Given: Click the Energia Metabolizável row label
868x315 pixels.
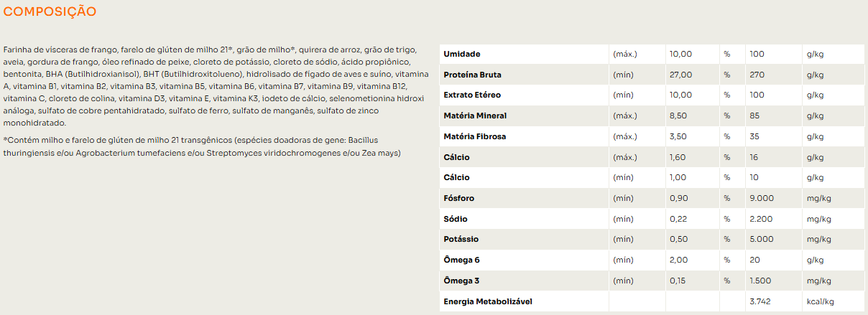Looking at the screenshot, I should [488, 301].
